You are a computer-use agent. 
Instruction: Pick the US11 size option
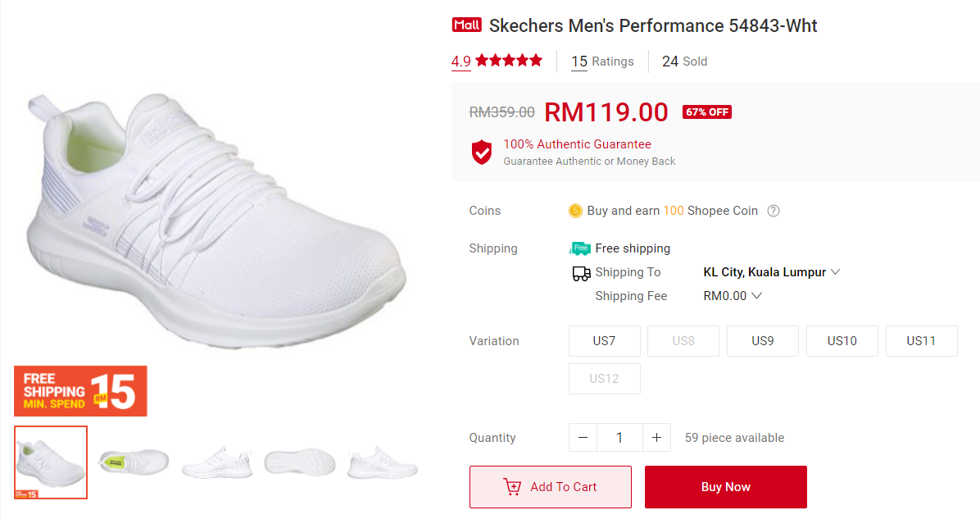tap(921, 341)
